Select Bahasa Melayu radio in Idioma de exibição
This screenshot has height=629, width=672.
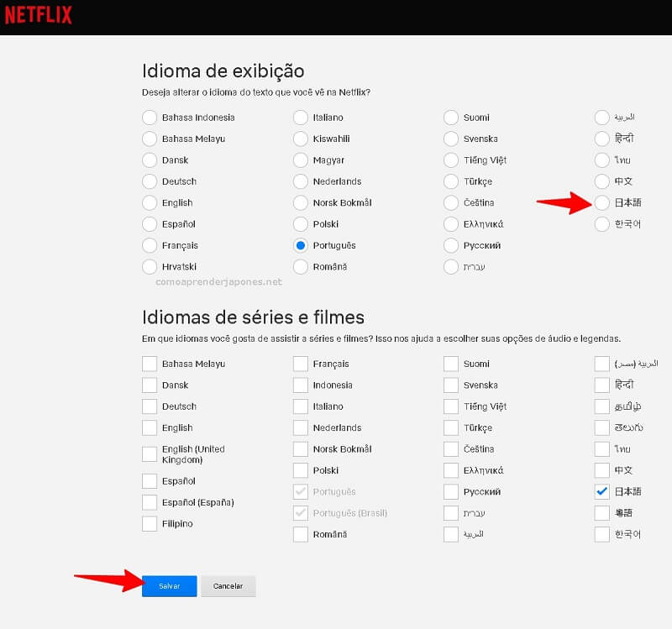[x=150, y=139]
